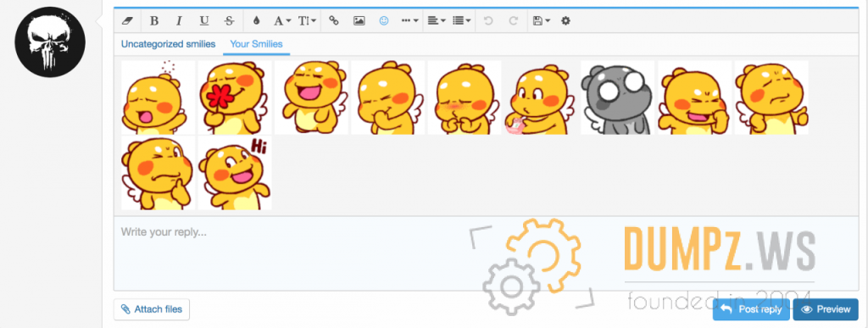Open the list options dropdown
This screenshot has width=868, height=328.
(x=461, y=21)
